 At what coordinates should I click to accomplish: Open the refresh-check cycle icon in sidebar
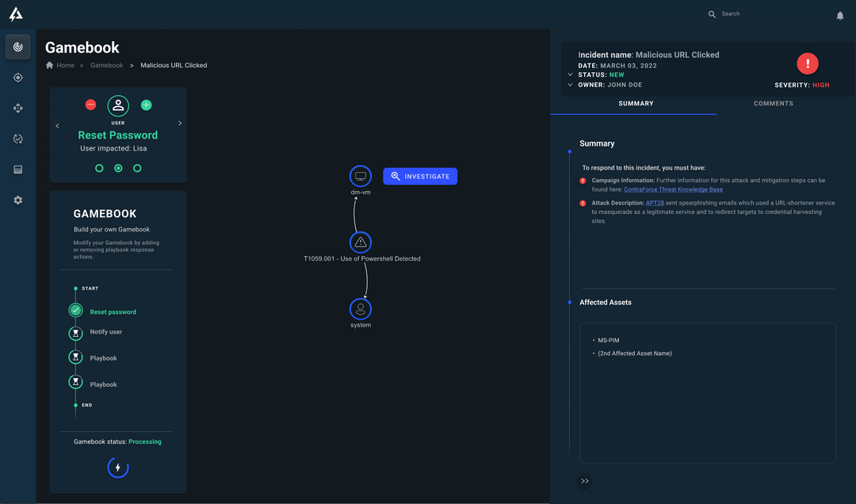coord(18,139)
